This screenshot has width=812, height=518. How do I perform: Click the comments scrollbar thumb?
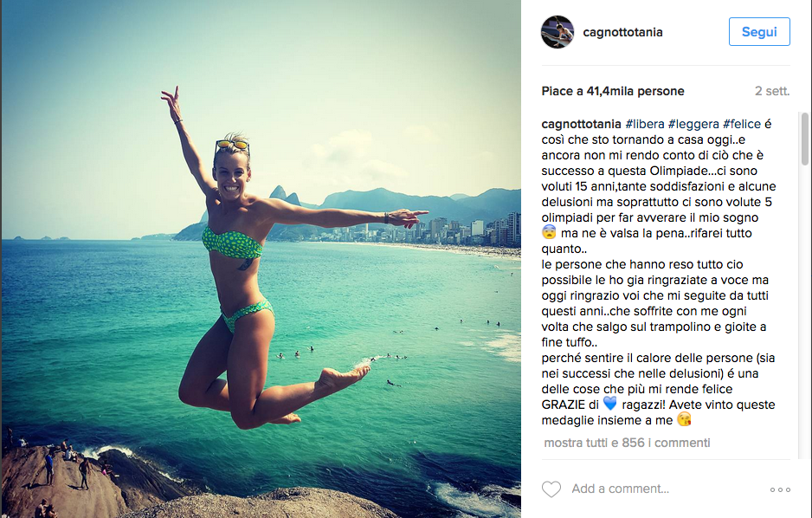tap(805, 139)
